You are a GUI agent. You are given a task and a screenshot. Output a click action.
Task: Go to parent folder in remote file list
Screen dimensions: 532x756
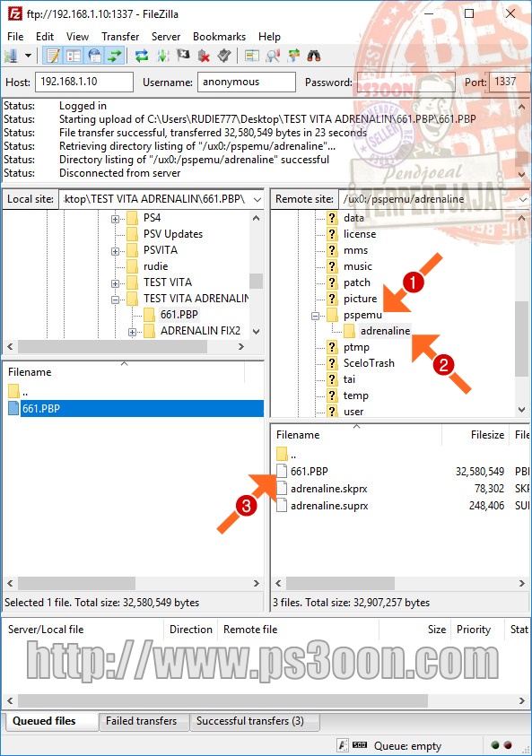[x=287, y=454]
